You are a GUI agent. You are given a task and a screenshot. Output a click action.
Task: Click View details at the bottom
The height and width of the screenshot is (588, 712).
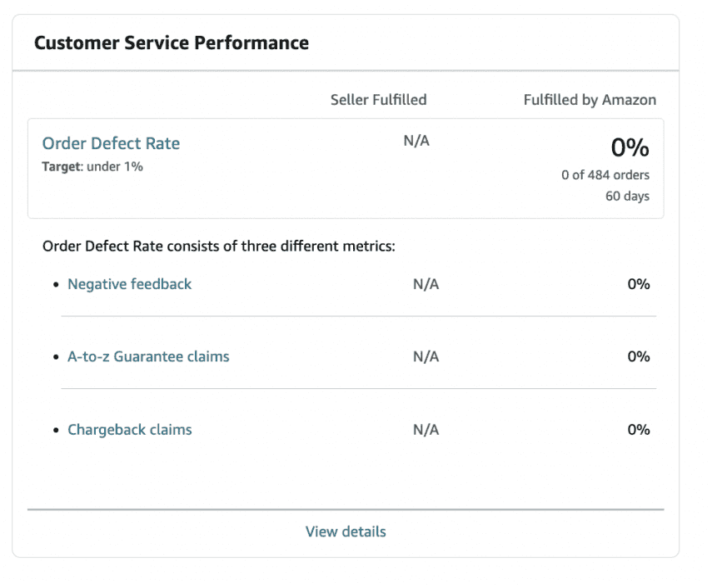pyautogui.click(x=346, y=531)
